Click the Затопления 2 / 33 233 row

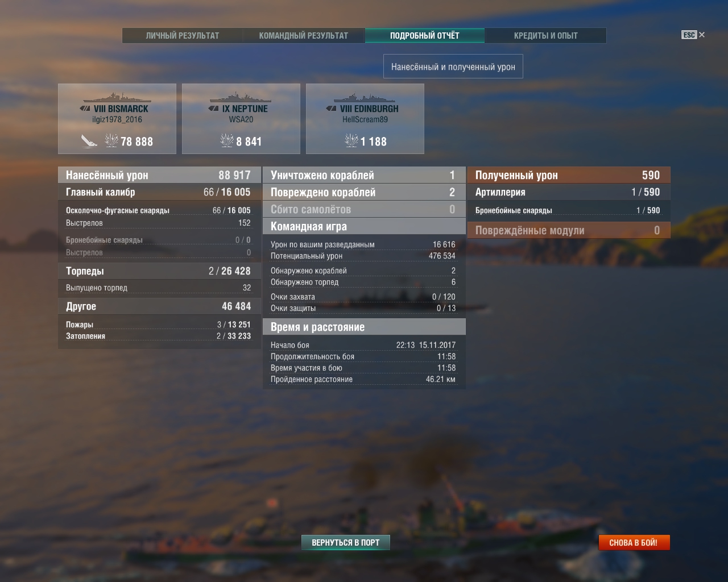pyautogui.click(x=159, y=336)
